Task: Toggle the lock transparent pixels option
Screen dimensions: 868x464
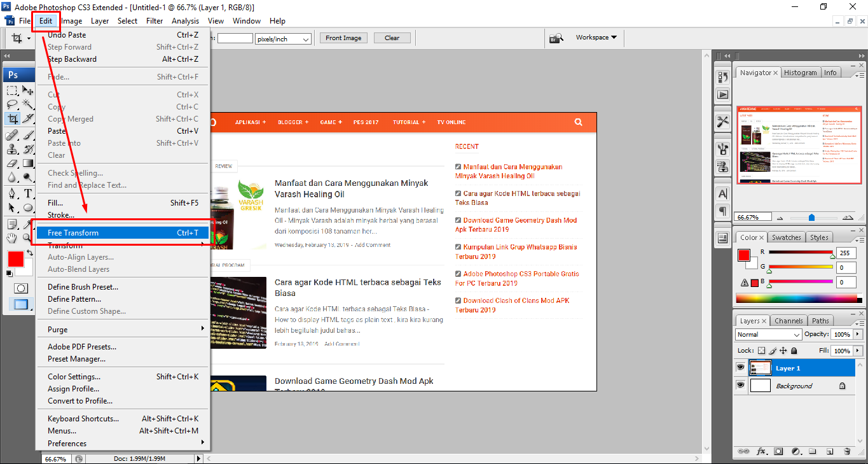Action: (761, 351)
